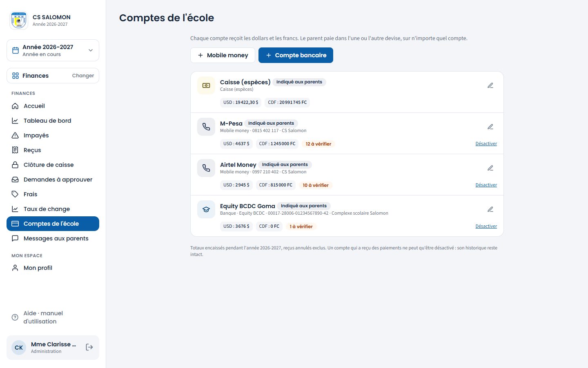The width and height of the screenshot is (588, 368).
Task: Add a Compte bancaire
Action: (296, 55)
